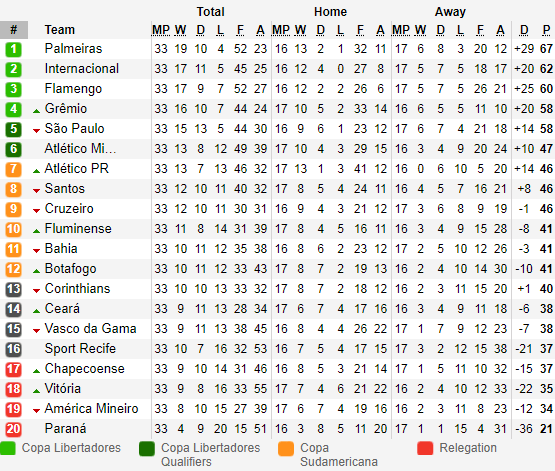Click the Team column header
The image size is (555, 471).
coord(59,30)
